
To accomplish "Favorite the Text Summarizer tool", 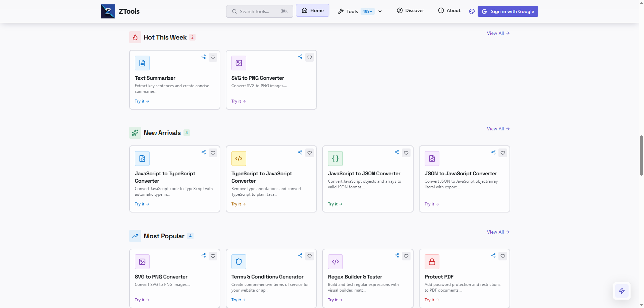I will 213,57.
